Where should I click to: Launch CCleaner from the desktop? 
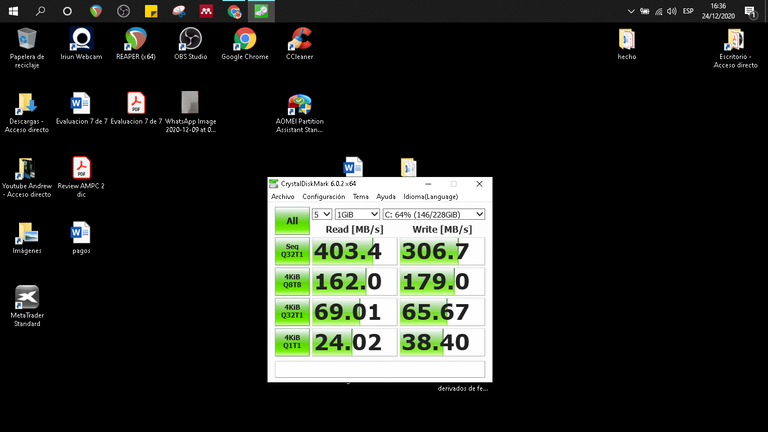click(x=300, y=44)
